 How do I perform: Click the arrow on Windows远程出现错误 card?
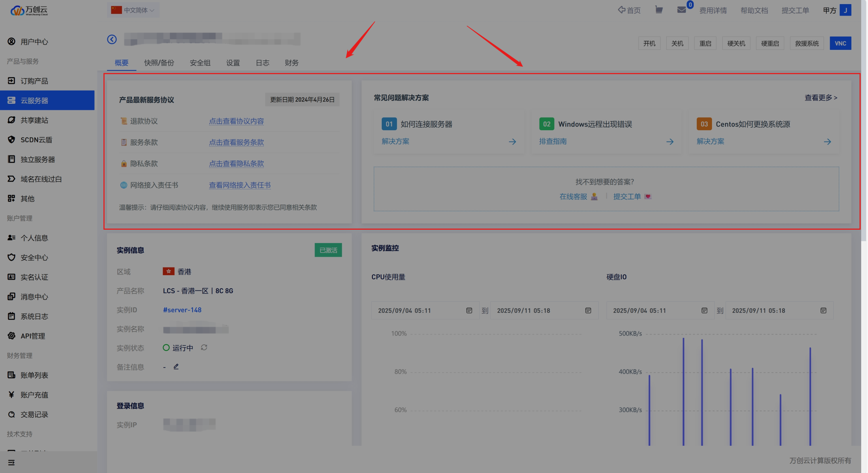click(x=670, y=142)
